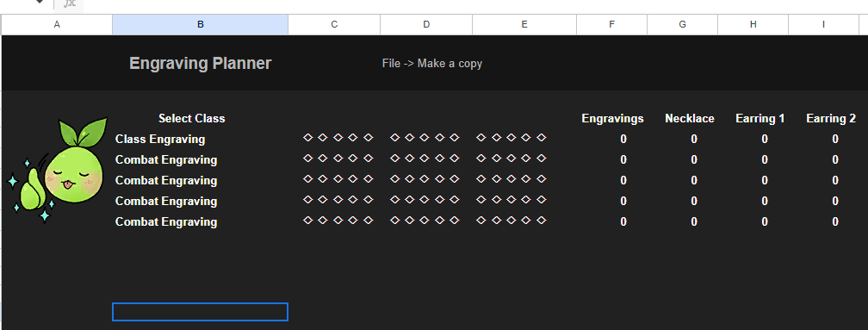Screen dimensions: 868x330
Task: Select column H header
Action: (753, 24)
